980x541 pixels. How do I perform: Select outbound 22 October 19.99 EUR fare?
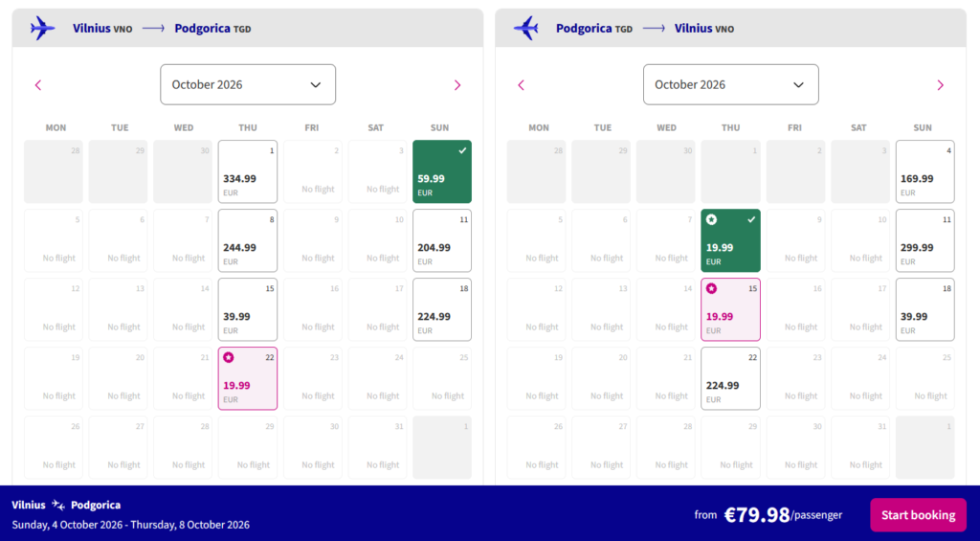pos(248,378)
